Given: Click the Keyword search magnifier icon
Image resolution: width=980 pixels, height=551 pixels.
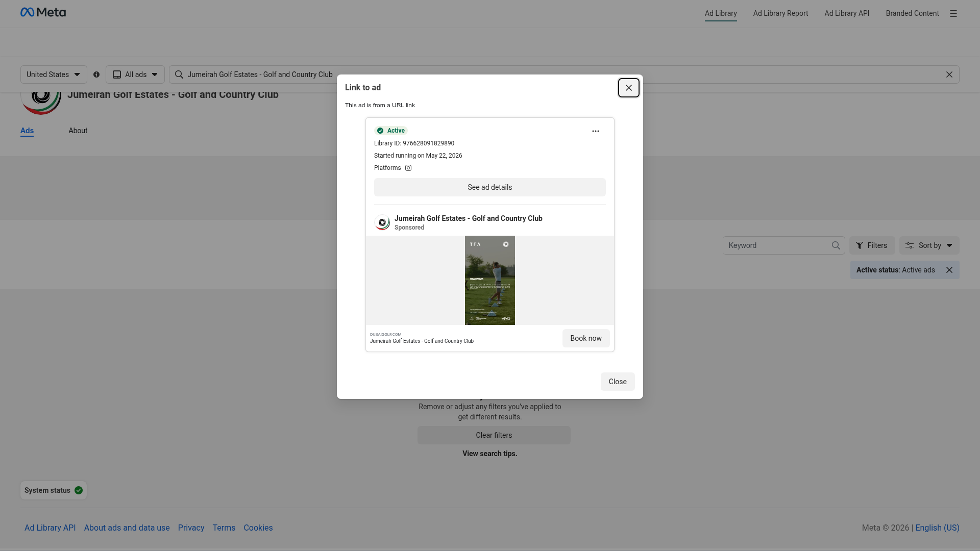Looking at the screenshot, I should click(836, 245).
